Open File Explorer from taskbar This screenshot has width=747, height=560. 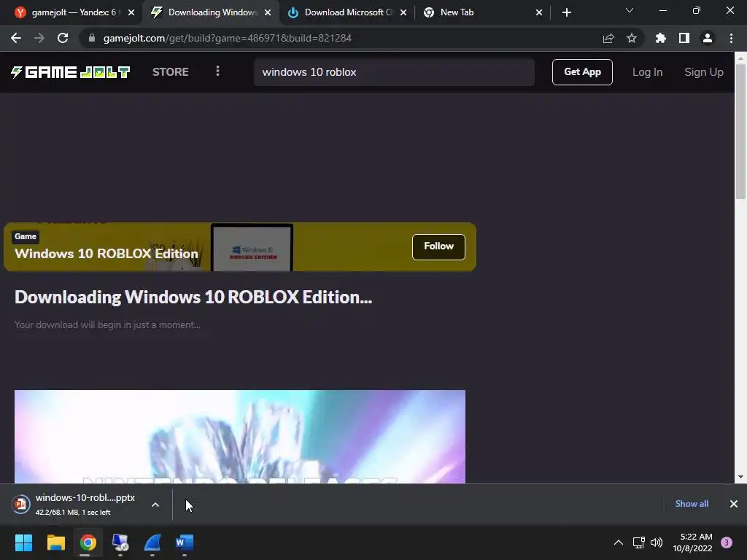point(55,542)
